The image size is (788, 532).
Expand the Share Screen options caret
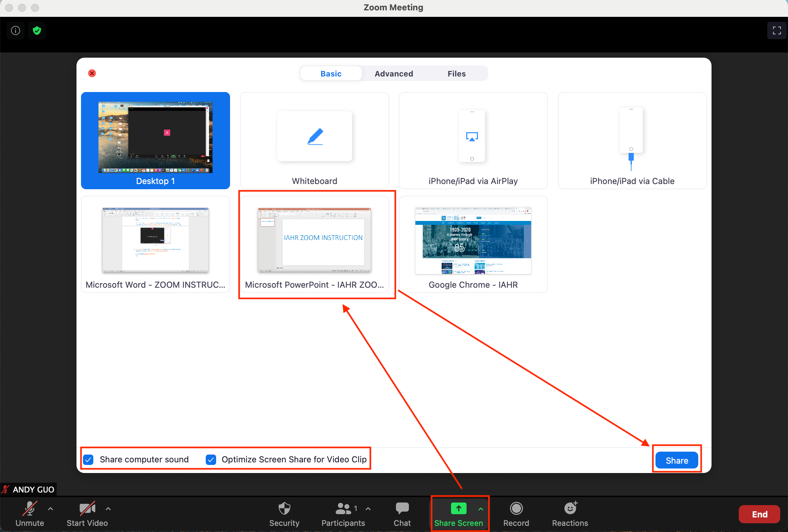[x=481, y=509]
